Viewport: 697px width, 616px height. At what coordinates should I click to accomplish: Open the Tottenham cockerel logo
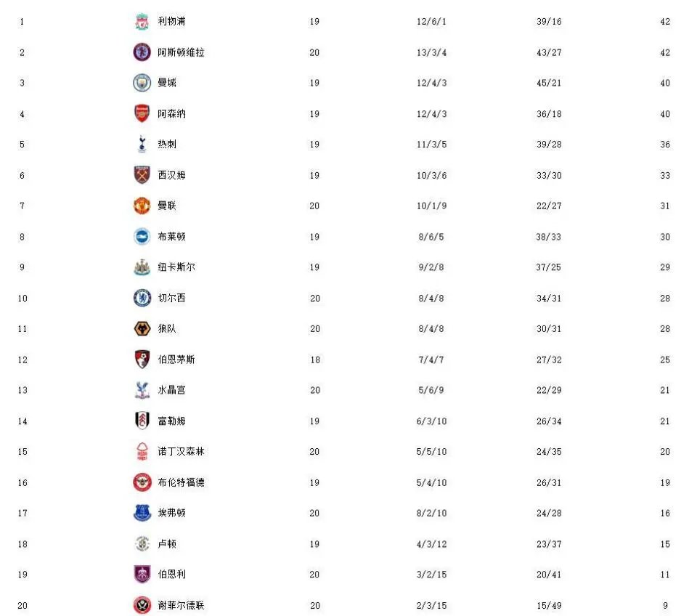pyautogui.click(x=142, y=145)
